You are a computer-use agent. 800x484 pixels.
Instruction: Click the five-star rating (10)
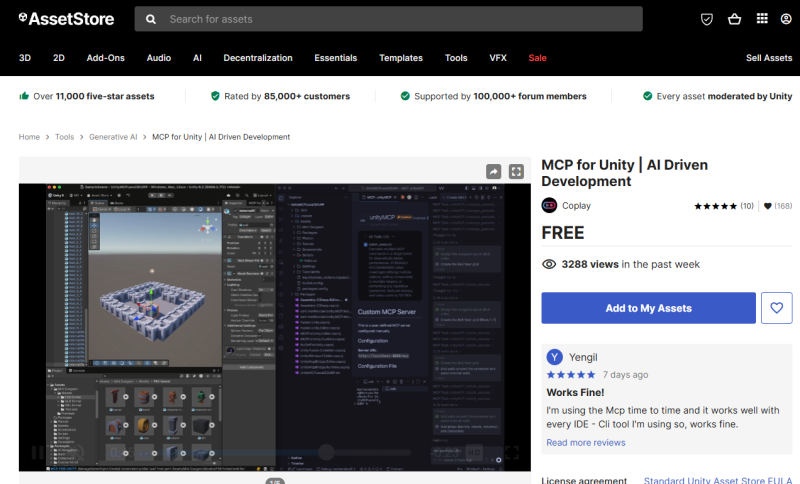click(x=723, y=206)
